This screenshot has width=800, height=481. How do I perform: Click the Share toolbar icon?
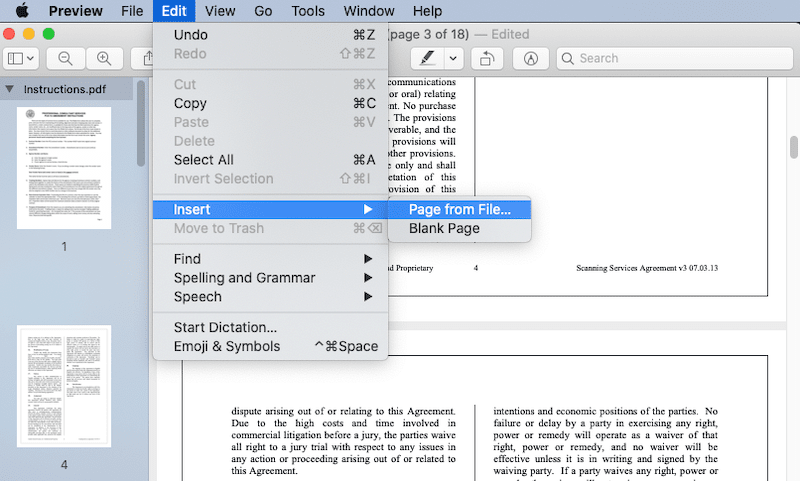pyautogui.click(x=146, y=58)
